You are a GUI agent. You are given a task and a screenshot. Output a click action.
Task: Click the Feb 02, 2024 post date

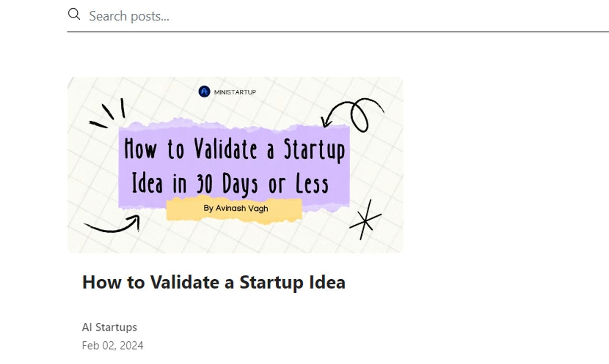(113, 345)
